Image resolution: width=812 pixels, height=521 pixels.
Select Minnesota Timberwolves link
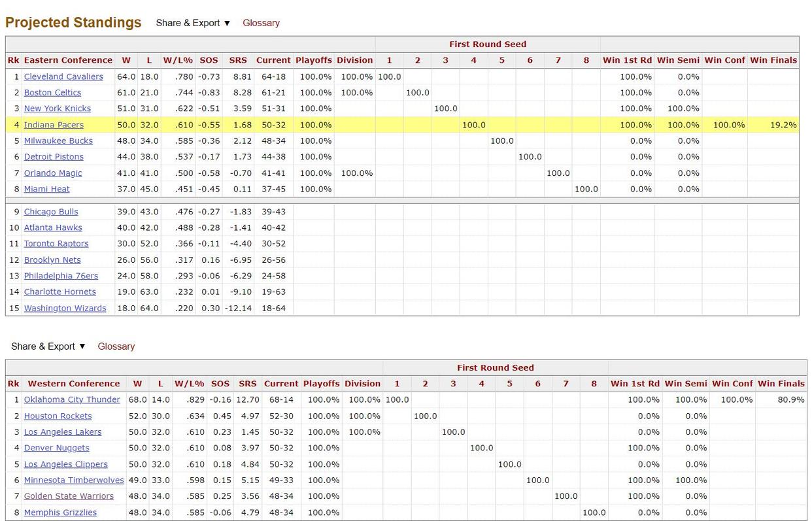click(74, 480)
